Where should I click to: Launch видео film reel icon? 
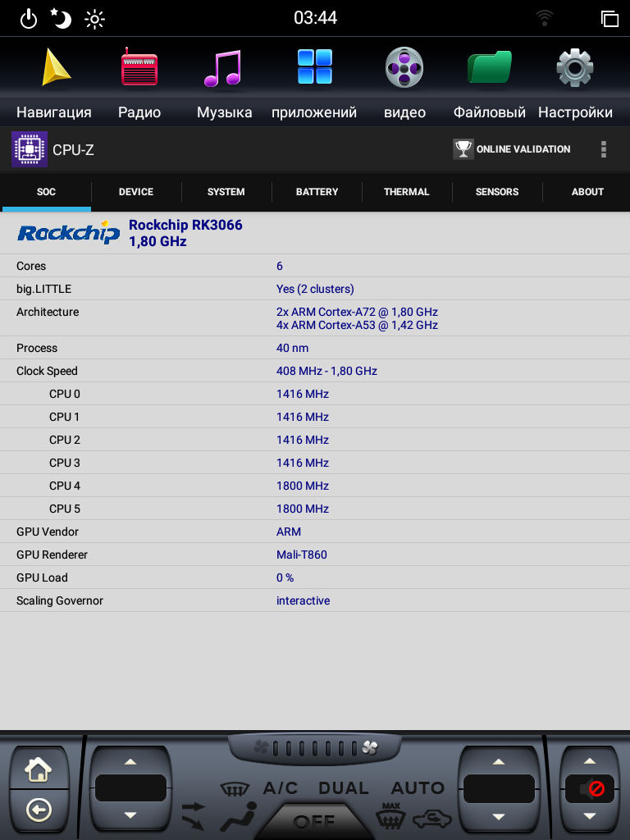[x=404, y=67]
